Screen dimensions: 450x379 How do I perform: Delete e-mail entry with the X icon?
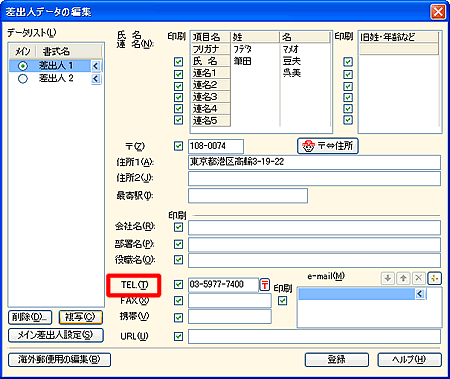(x=419, y=278)
